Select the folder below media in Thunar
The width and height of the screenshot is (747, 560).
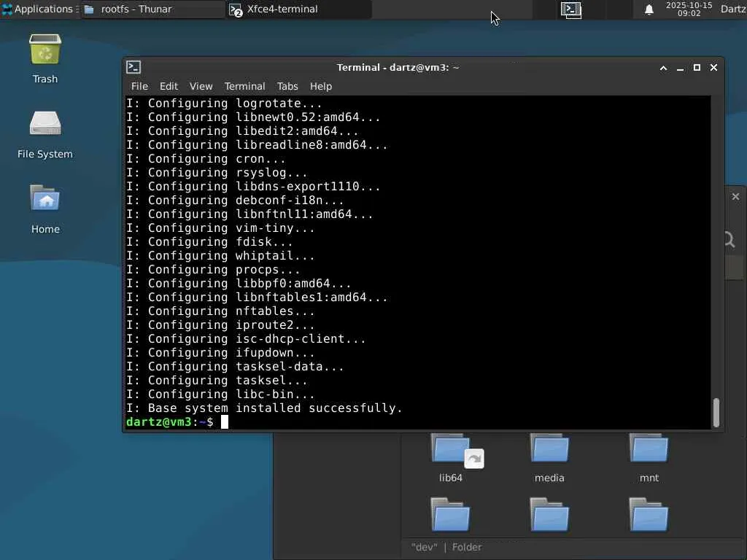(x=549, y=515)
